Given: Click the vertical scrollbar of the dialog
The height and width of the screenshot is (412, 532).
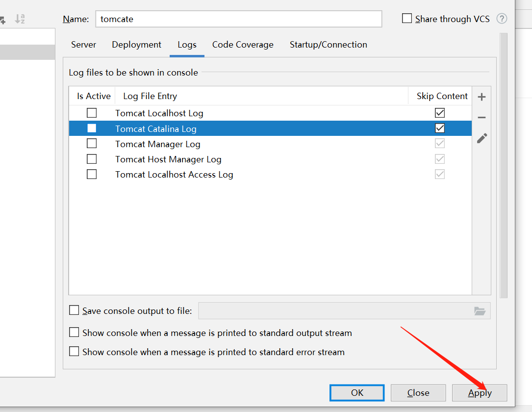Looking at the screenshot, I should coord(504,166).
